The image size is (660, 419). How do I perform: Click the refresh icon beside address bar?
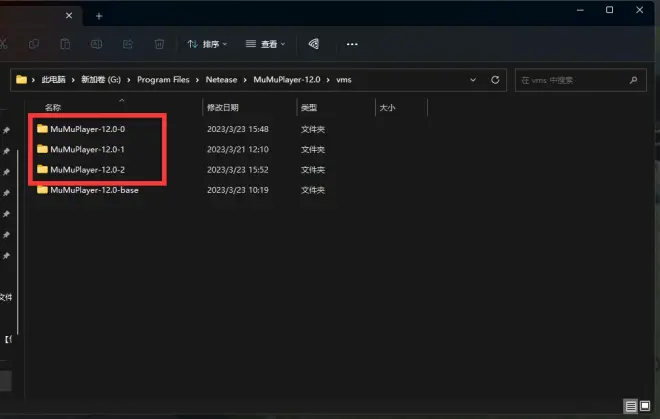tap(495, 79)
